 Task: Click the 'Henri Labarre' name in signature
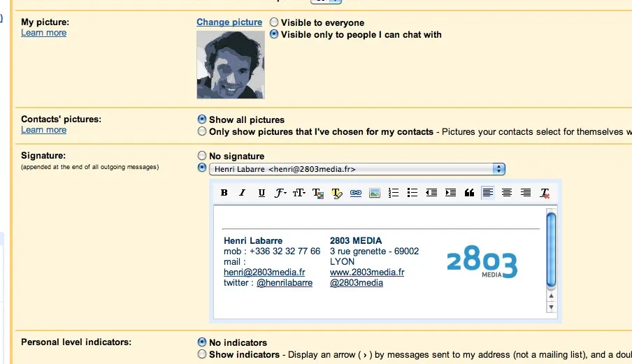253,241
